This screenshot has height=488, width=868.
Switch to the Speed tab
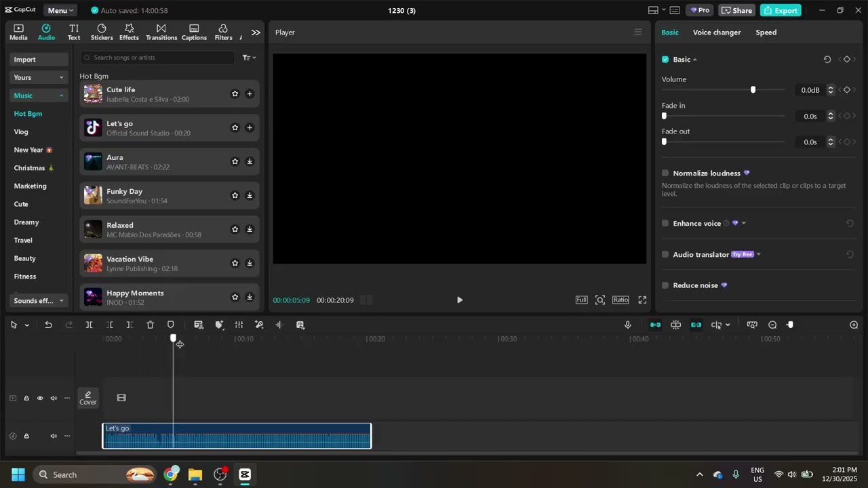tap(766, 33)
